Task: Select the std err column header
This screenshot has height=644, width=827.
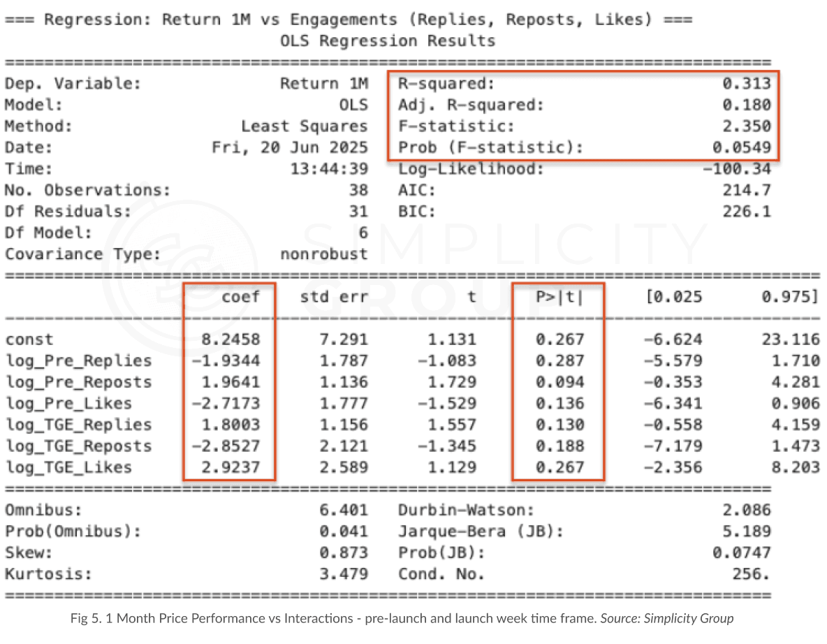Action: 334,296
